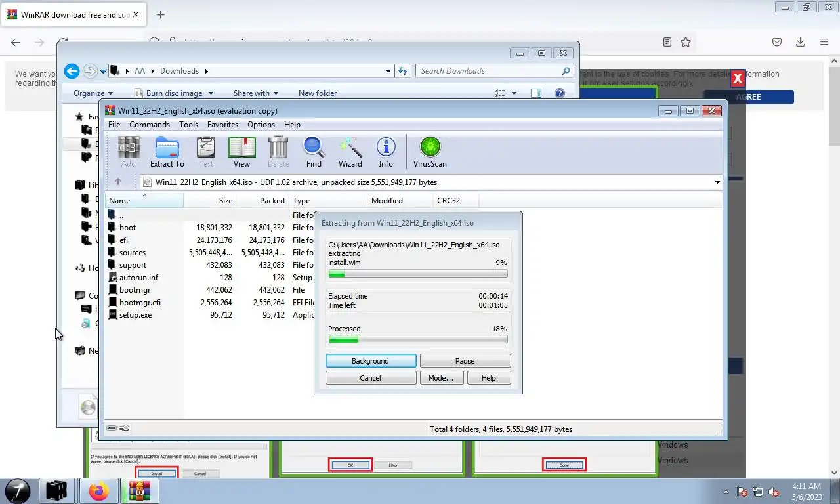840x504 pixels.
Task: Open the Explorer recent locations dropdown arrow
Action: pos(103,71)
